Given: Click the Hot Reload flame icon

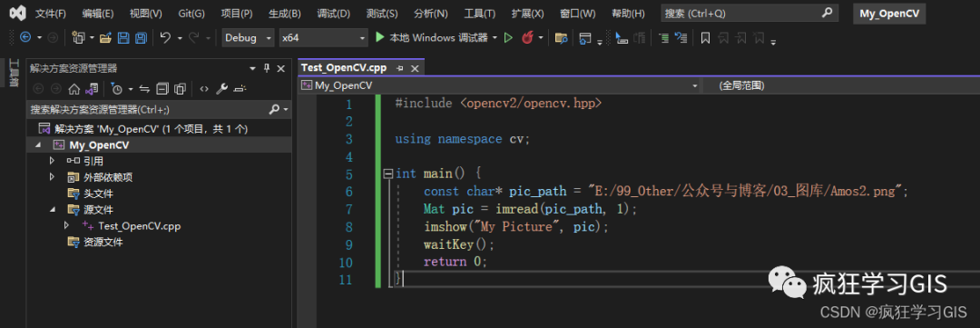Looking at the screenshot, I should (527, 37).
